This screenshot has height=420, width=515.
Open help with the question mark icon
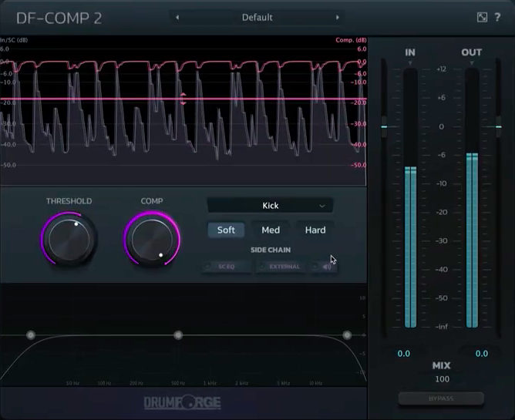(x=497, y=17)
